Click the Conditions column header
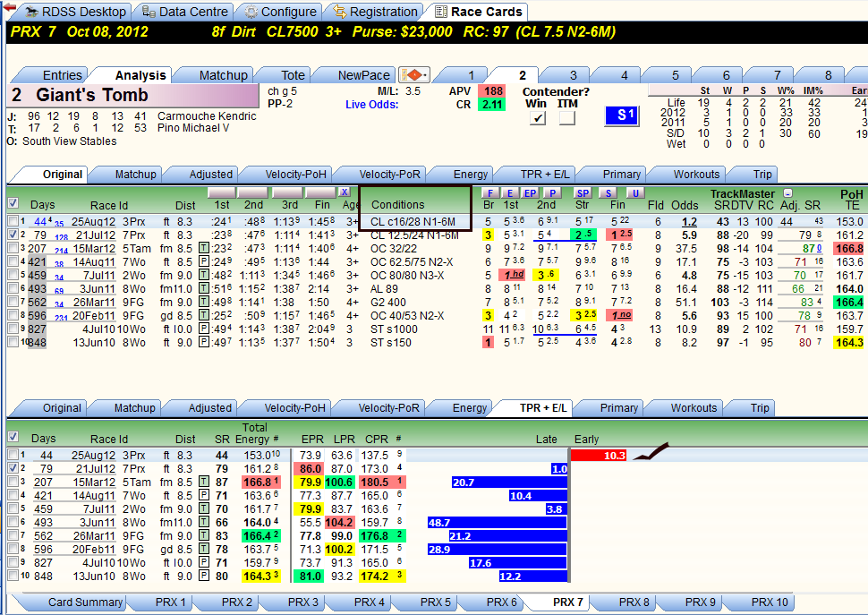 (x=398, y=204)
